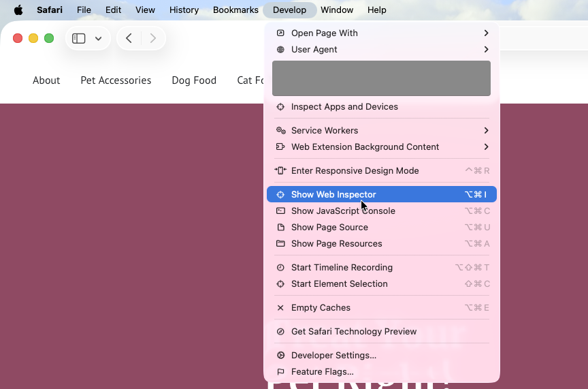
Task: Choose User Agent menu entry
Action: [x=382, y=50]
